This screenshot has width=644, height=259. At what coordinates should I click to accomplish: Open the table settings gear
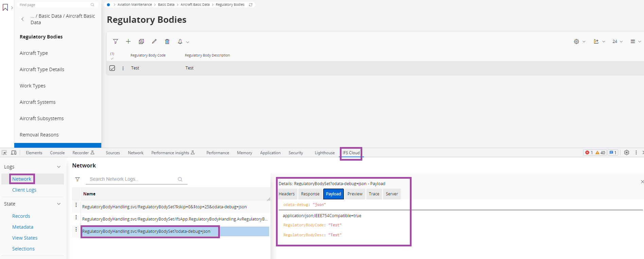coord(576,42)
